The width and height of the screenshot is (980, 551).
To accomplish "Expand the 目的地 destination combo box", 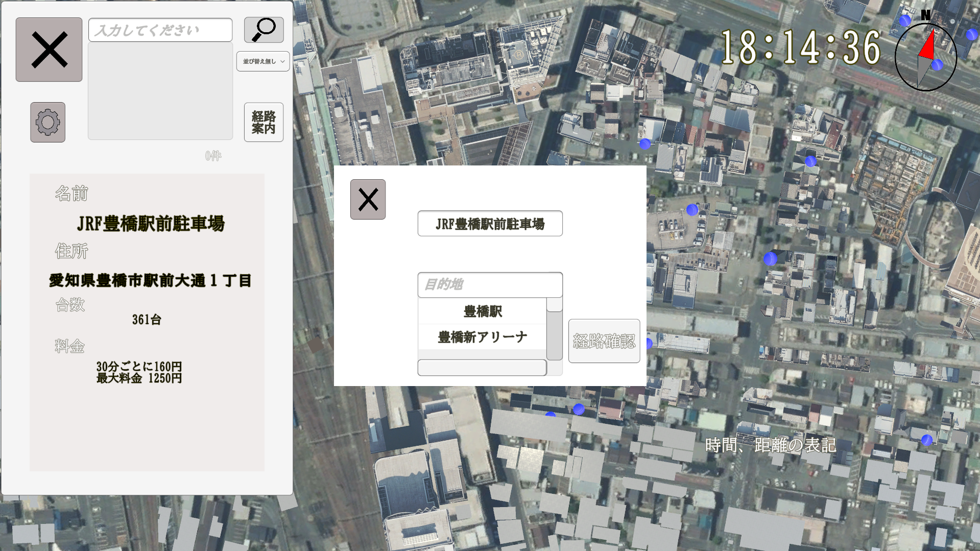I will 490,284.
